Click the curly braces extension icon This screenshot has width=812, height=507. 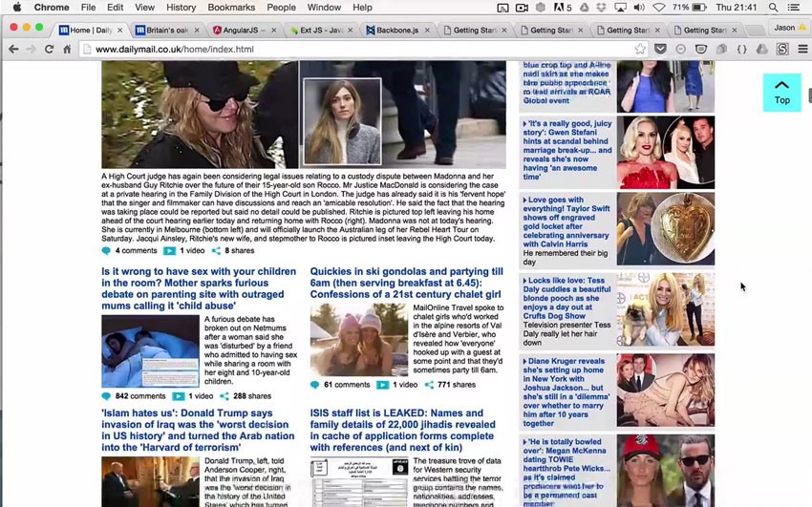click(741, 49)
